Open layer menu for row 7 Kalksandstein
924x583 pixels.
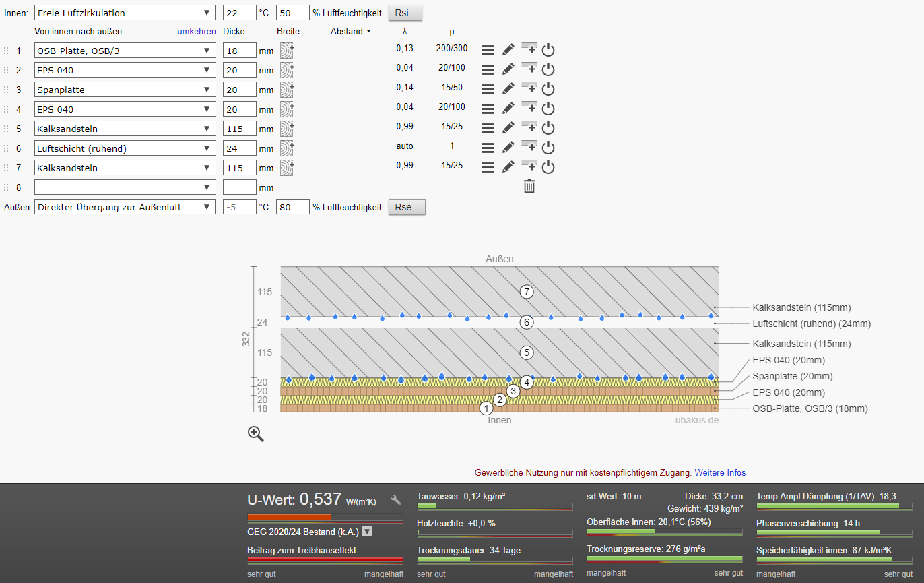488,167
